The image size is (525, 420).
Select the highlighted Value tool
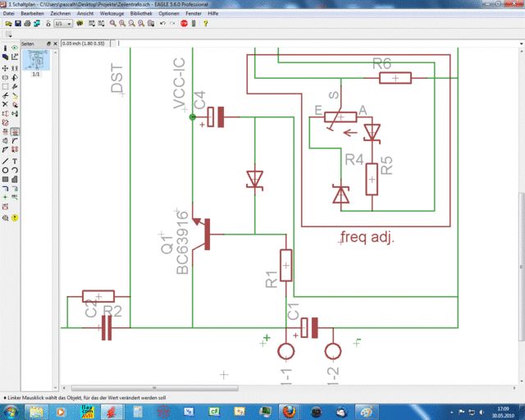pyautogui.click(x=15, y=132)
